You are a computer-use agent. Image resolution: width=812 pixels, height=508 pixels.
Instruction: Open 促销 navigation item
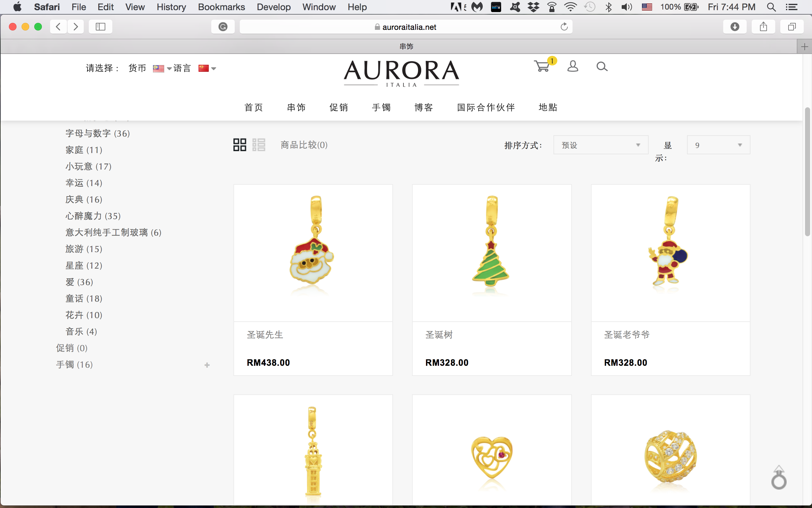coord(338,107)
